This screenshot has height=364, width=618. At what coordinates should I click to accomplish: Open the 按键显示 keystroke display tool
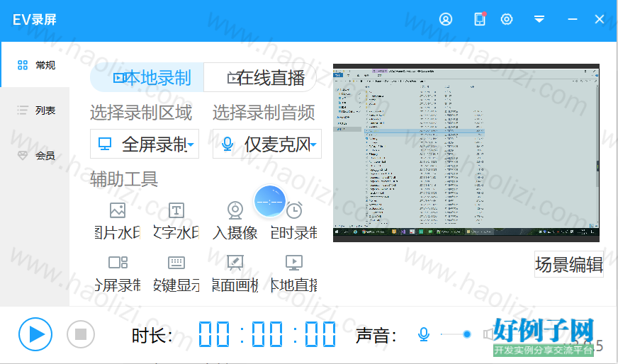(x=176, y=273)
